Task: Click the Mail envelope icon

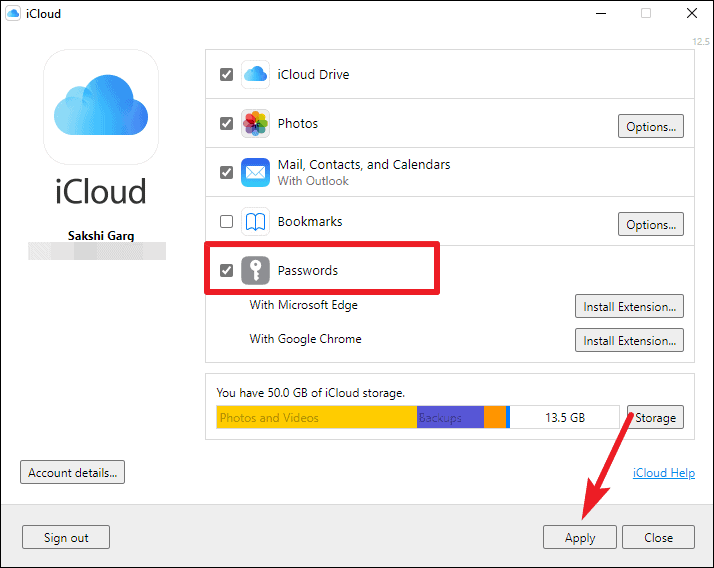Action: [255, 173]
